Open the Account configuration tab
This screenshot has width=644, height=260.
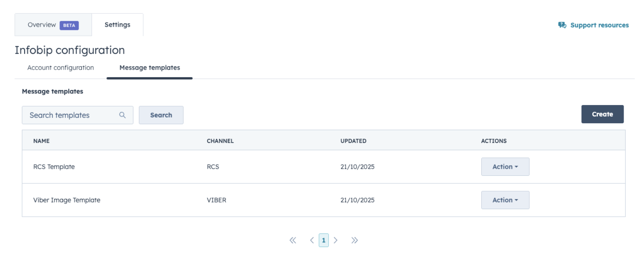coord(61,67)
